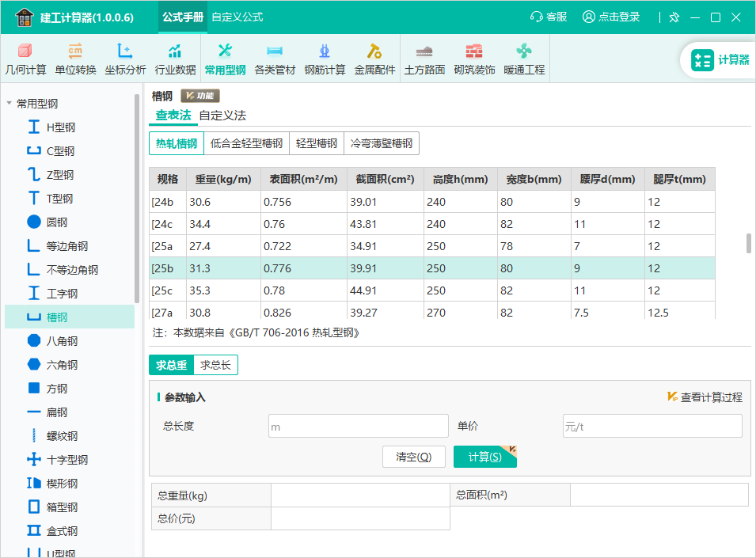This screenshot has height=558, width=756.
Task: Select 槽钢 channel steel item
Action: (x=70, y=317)
